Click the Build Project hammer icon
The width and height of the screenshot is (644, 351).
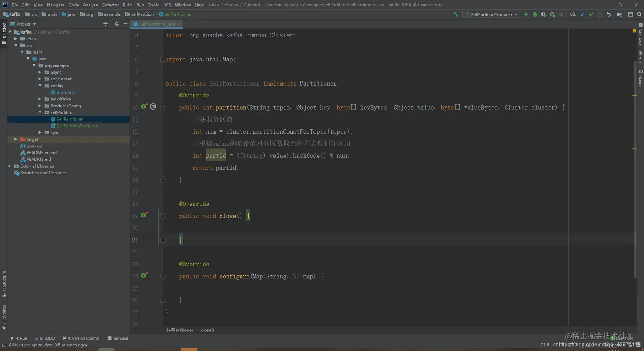(x=456, y=14)
